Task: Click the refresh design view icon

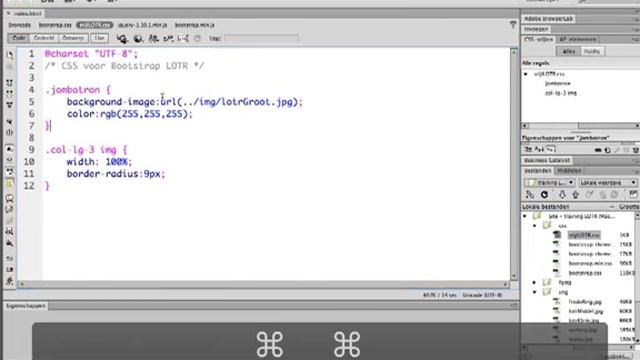Action: [x=198, y=38]
